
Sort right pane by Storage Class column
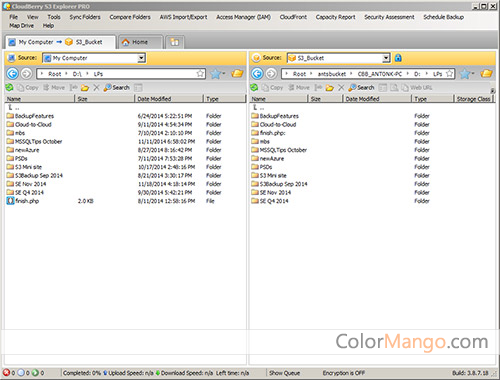[x=473, y=99]
